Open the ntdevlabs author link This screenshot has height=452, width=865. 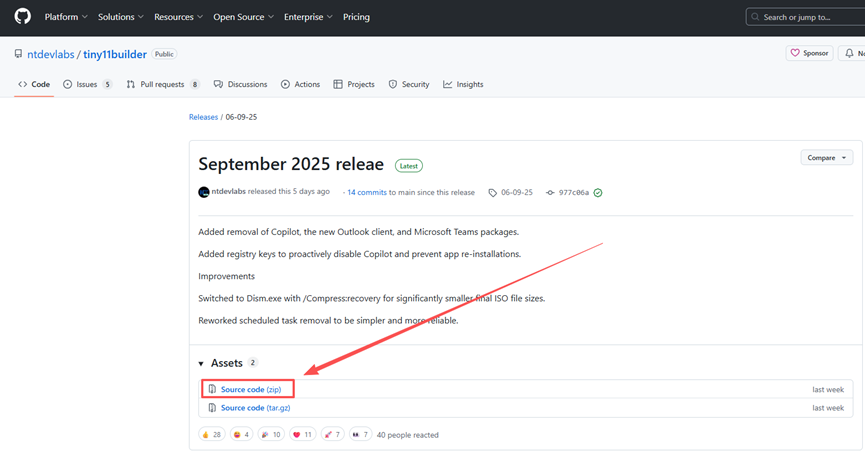point(228,192)
